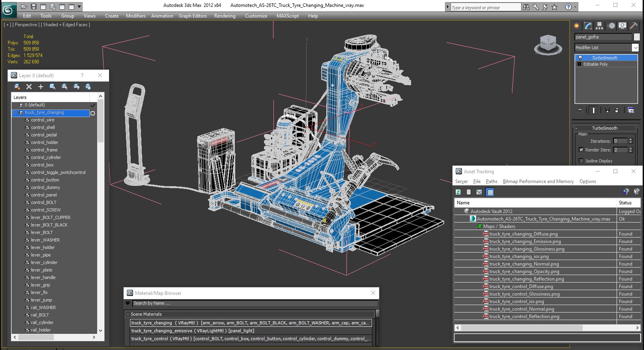Image resolution: width=644 pixels, height=350 pixels.
Task: Expand the Editable Poly stack entry
Action: click(579, 64)
